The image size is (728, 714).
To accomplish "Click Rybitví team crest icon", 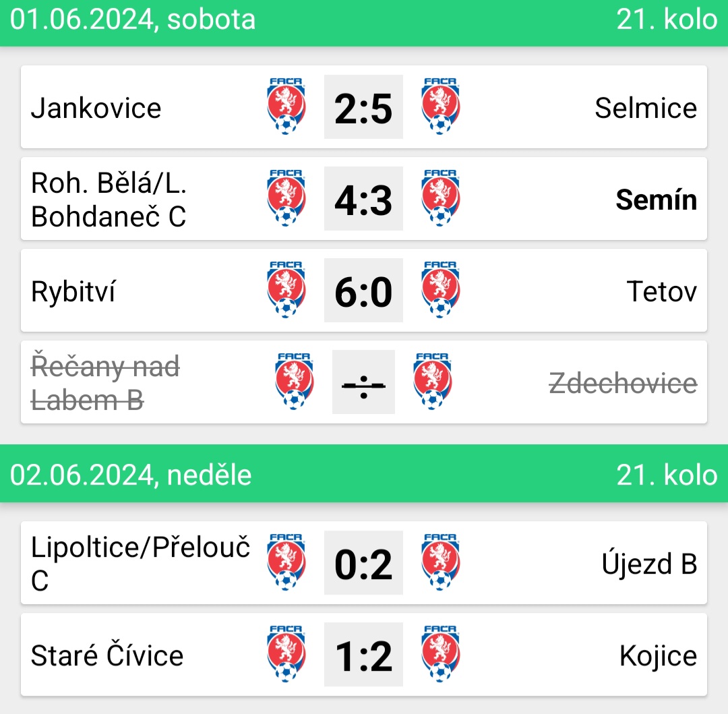I will pyautogui.click(x=286, y=290).
